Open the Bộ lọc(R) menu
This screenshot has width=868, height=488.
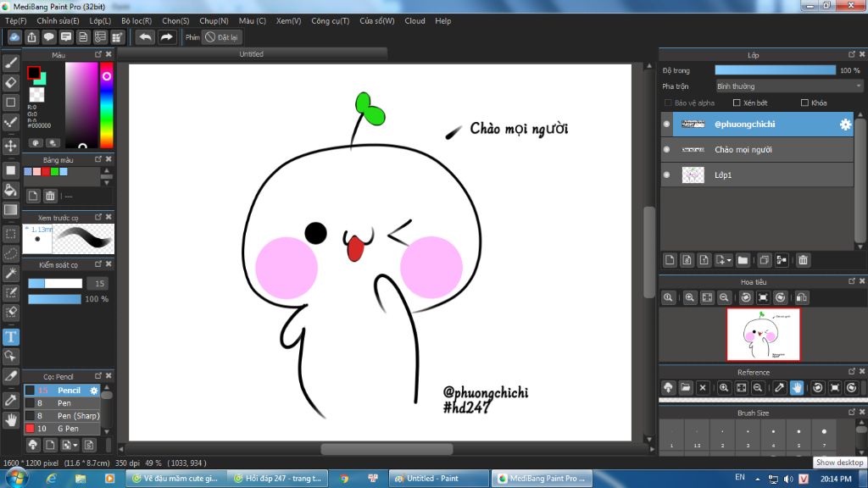tap(136, 21)
